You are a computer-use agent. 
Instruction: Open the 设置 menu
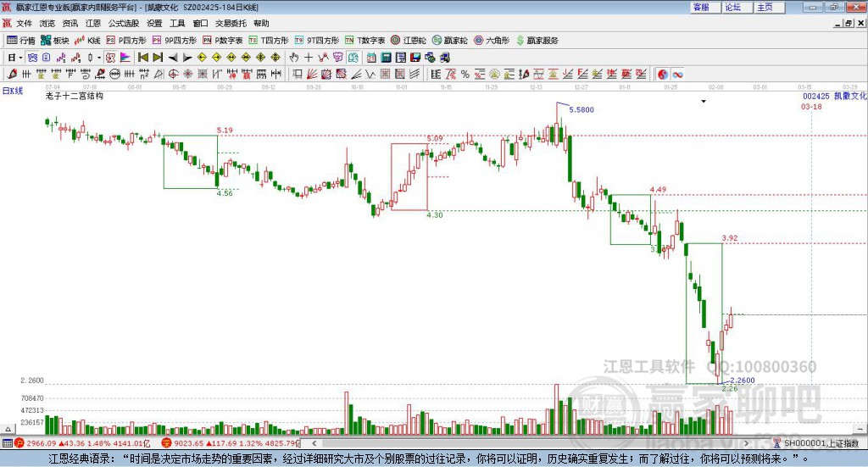[x=154, y=23]
